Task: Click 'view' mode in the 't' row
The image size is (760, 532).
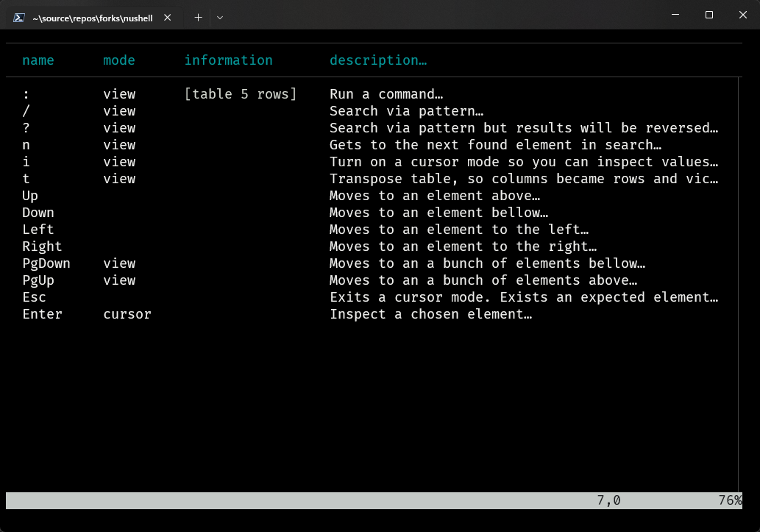Action: [x=119, y=179]
